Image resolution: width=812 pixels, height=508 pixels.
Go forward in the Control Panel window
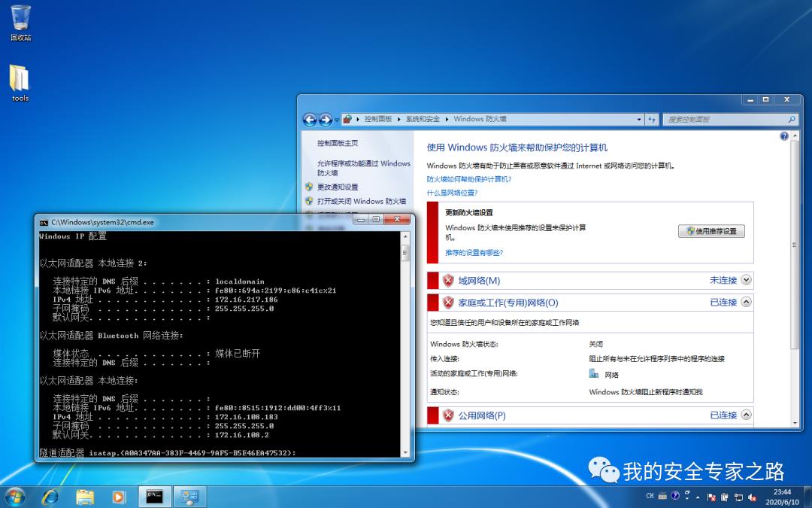click(326, 120)
